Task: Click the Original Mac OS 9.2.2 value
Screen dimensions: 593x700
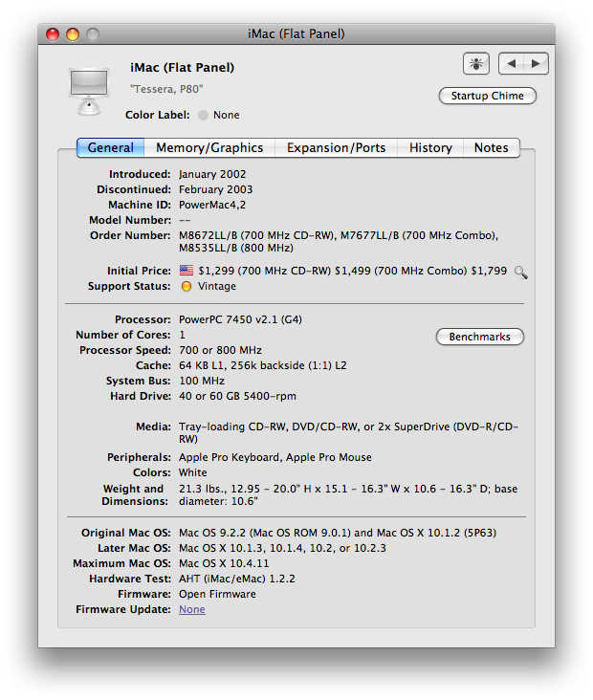Action: point(338,533)
